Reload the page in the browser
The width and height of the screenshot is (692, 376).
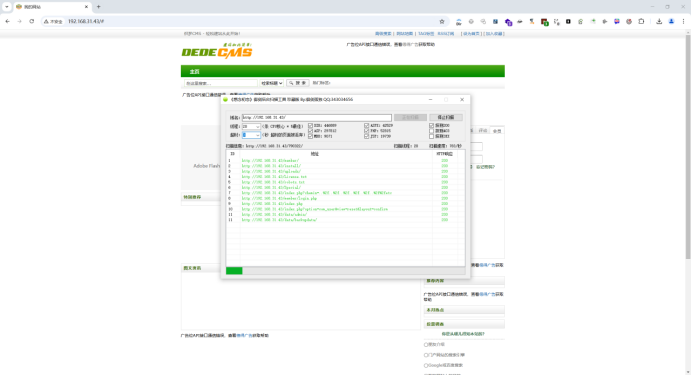point(32,21)
